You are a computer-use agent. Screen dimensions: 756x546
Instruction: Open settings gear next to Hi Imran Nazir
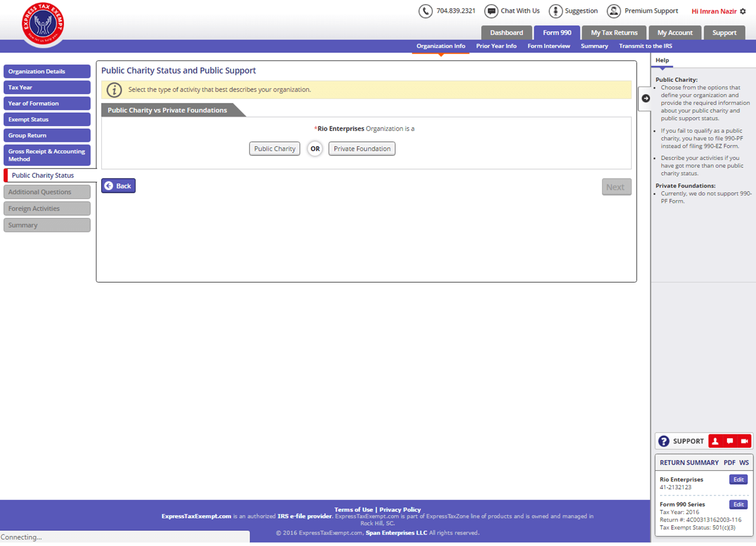[x=743, y=11]
